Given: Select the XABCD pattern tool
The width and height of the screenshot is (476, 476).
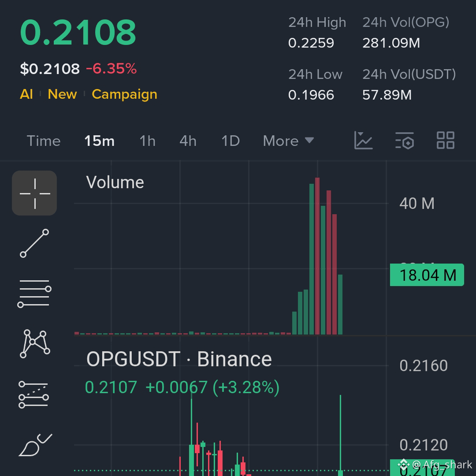Looking at the screenshot, I should [35, 344].
